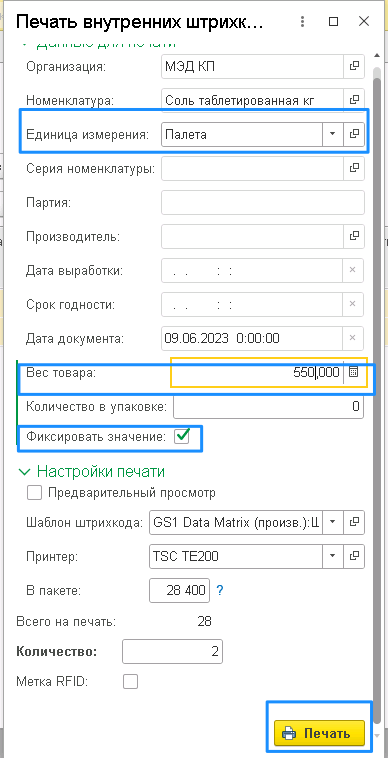388x758 pixels.
Task: Expand the Единица измерения dropdown list
Action: [332, 134]
